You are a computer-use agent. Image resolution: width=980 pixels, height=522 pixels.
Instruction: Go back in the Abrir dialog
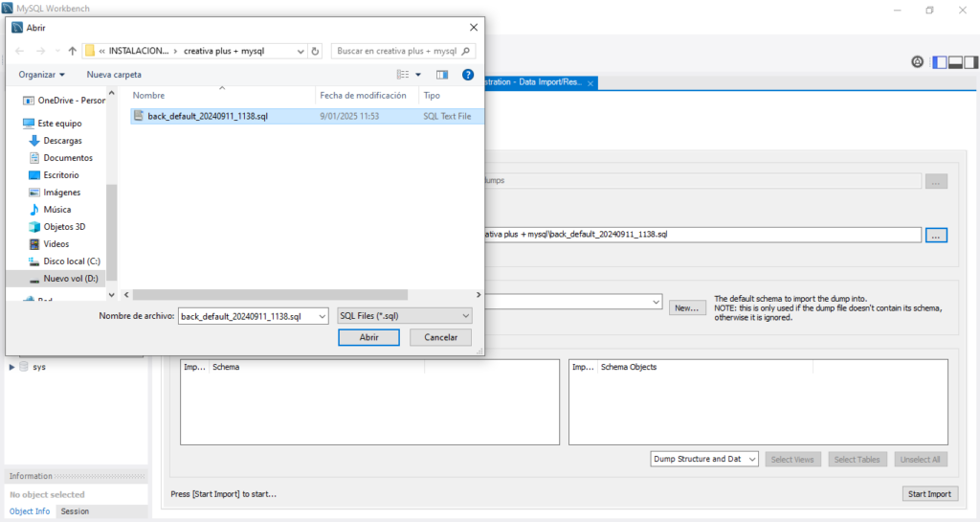click(x=20, y=52)
